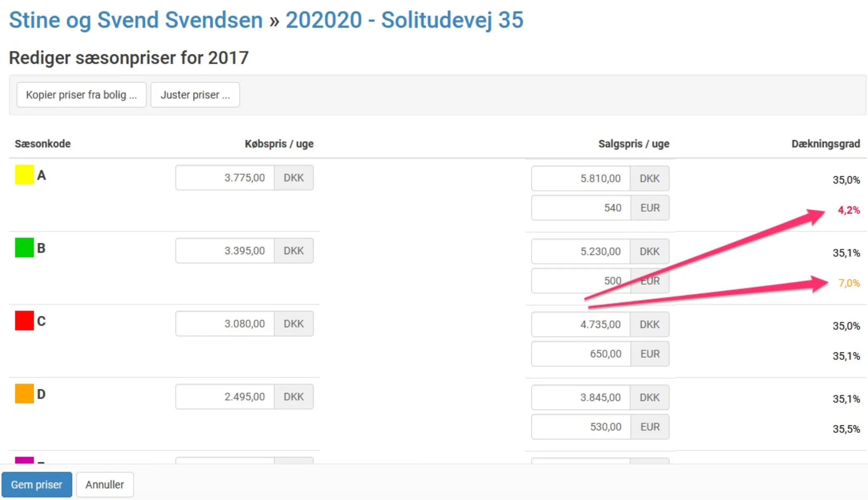868x500 pixels.
Task: Click season A DKK sales price 5.810,00
Action: click(x=581, y=179)
